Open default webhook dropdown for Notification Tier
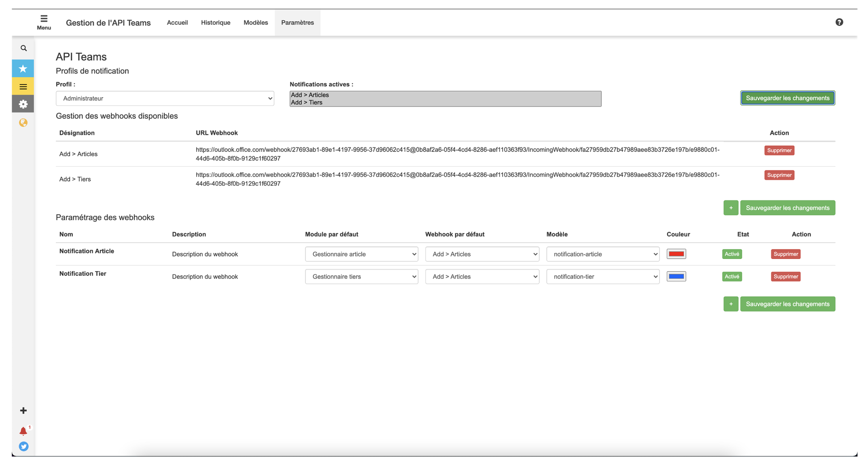 tap(482, 277)
